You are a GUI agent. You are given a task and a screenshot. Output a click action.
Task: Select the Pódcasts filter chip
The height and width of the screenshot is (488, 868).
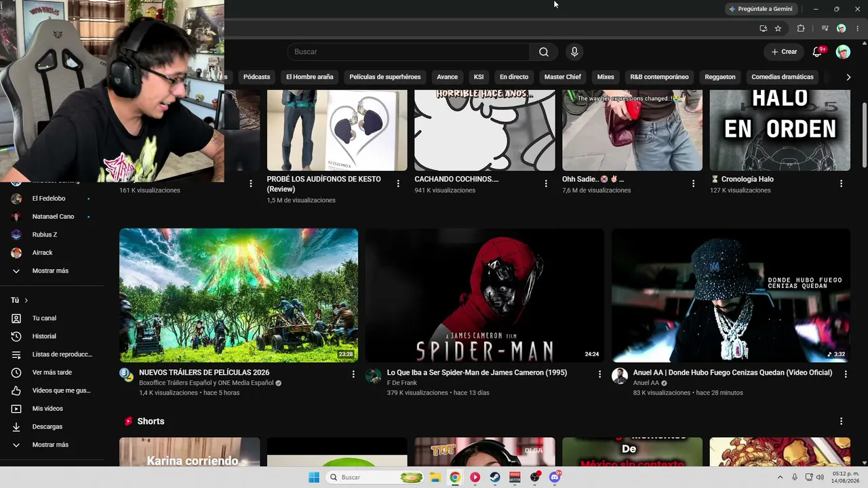257,77
